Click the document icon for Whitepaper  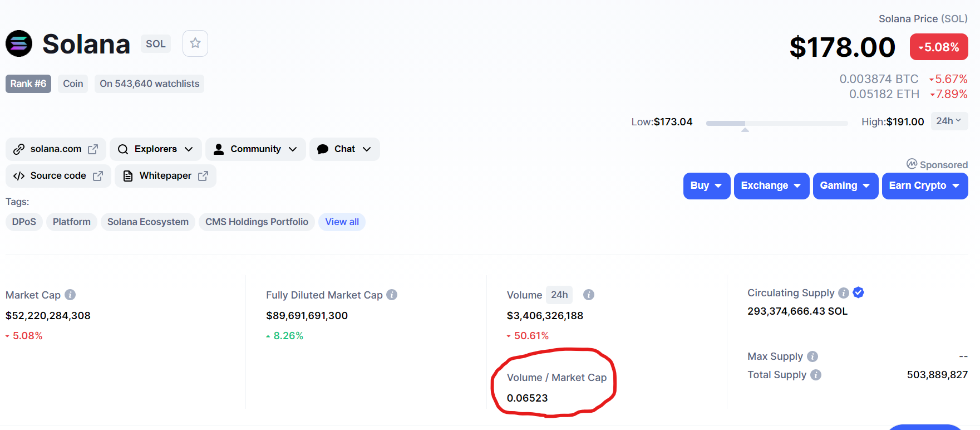(128, 176)
